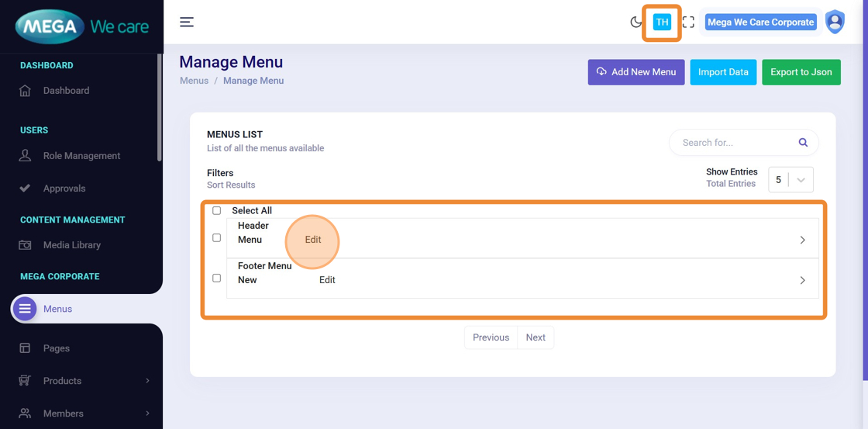Click the Products cart icon
The image size is (868, 429).
coord(25,381)
